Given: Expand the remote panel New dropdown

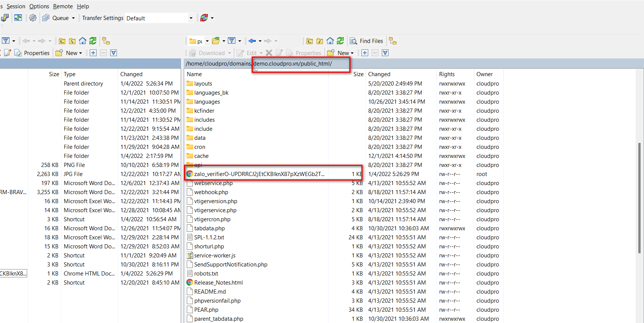Looking at the screenshot, I should click(x=352, y=53).
